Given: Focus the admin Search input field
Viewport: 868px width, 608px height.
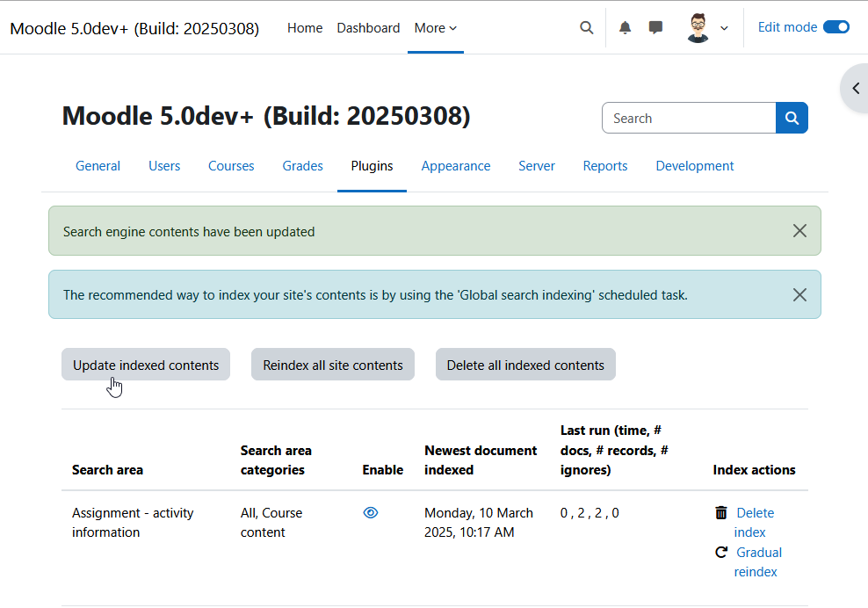Looking at the screenshot, I should (689, 118).
